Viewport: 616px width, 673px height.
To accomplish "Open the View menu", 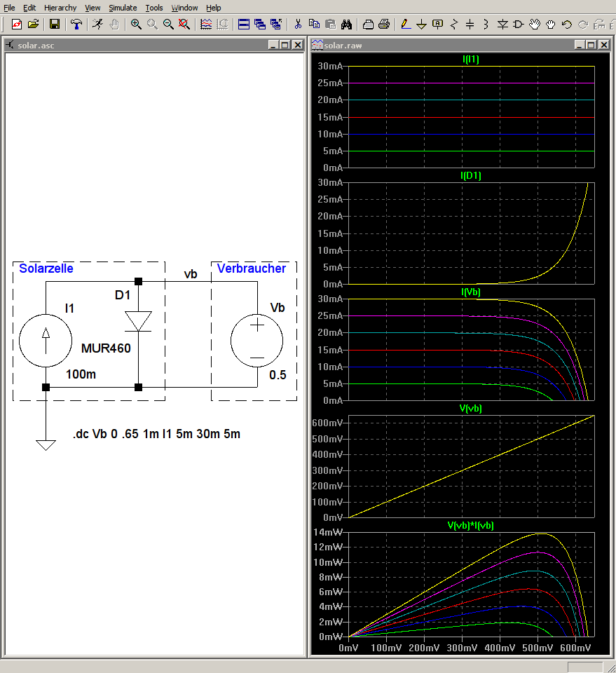I will coord(93,8).
